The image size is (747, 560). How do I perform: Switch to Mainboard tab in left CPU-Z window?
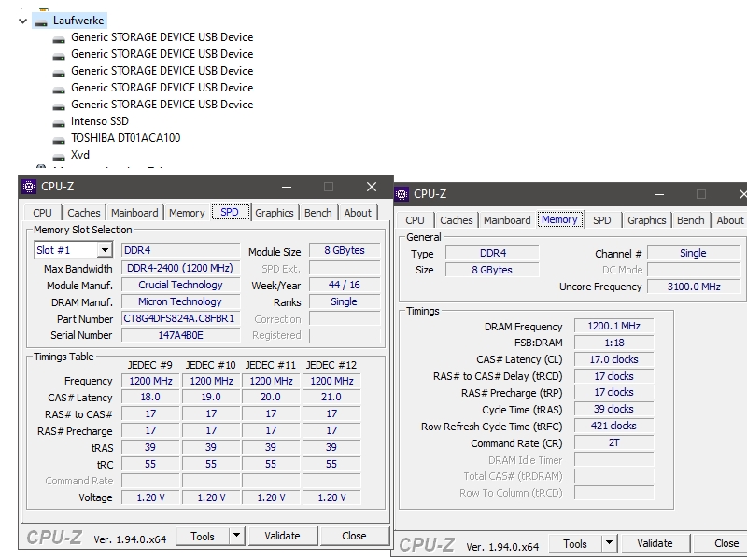click(134, 213)
